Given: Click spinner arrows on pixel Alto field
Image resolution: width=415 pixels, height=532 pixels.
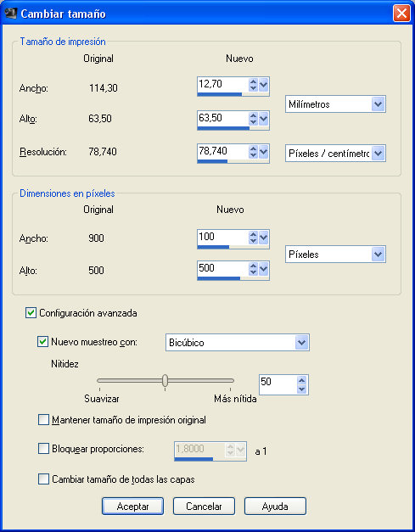Looking at the screenshot, I should pos(253,269).
